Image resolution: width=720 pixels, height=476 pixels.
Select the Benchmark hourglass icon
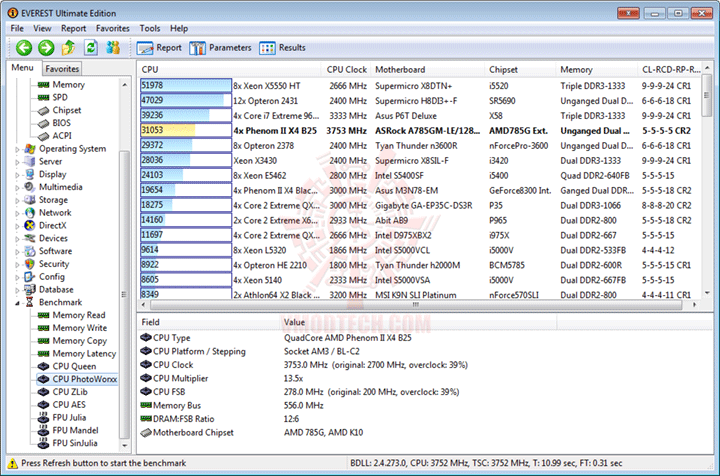[x=30, y=302]
